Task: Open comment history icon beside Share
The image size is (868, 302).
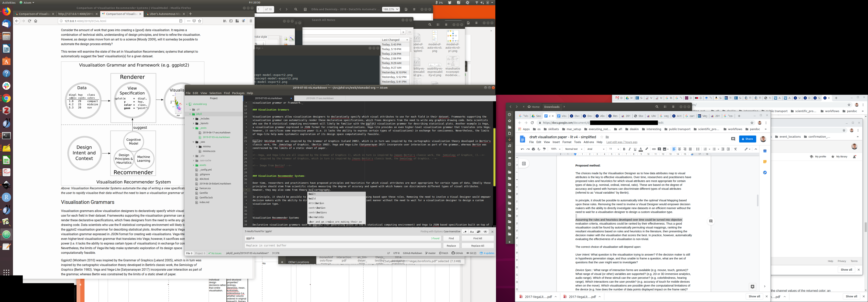Action: [733, 139]
